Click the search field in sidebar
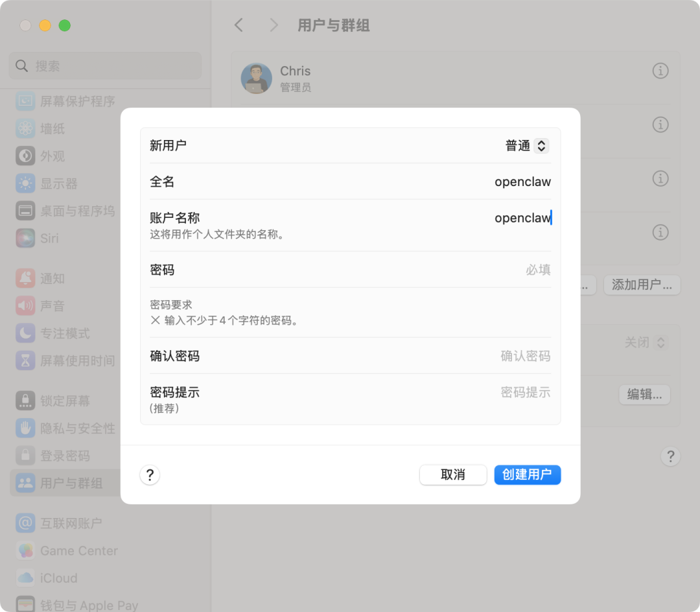This screenshot has height=612, width=700. click(106, 66)
